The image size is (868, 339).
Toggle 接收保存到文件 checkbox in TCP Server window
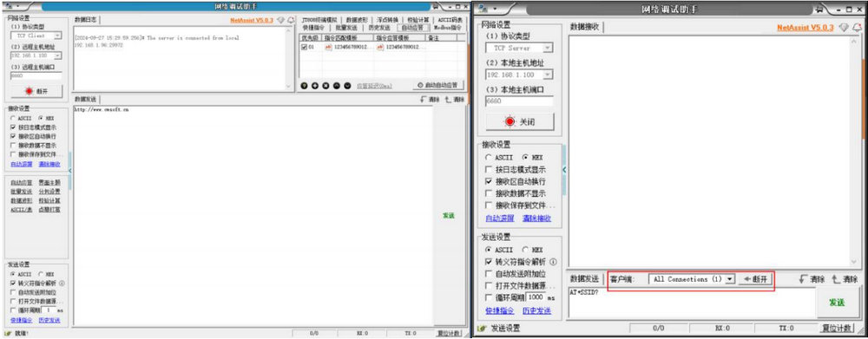(x=488, y=205)
